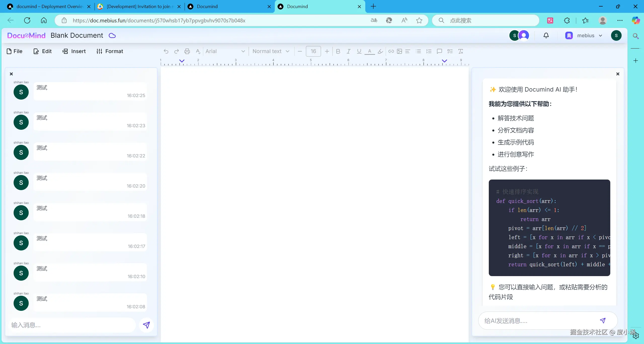The image size is (644, 344).
Task: Send the chat message with the paper plane button
Action: tap(146, 325)
